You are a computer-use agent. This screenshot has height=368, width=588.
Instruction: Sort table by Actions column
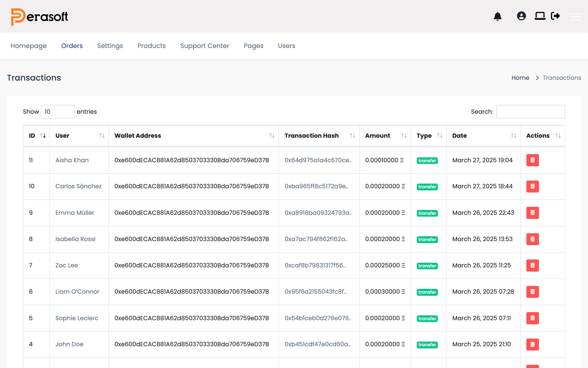pos(543,136)
